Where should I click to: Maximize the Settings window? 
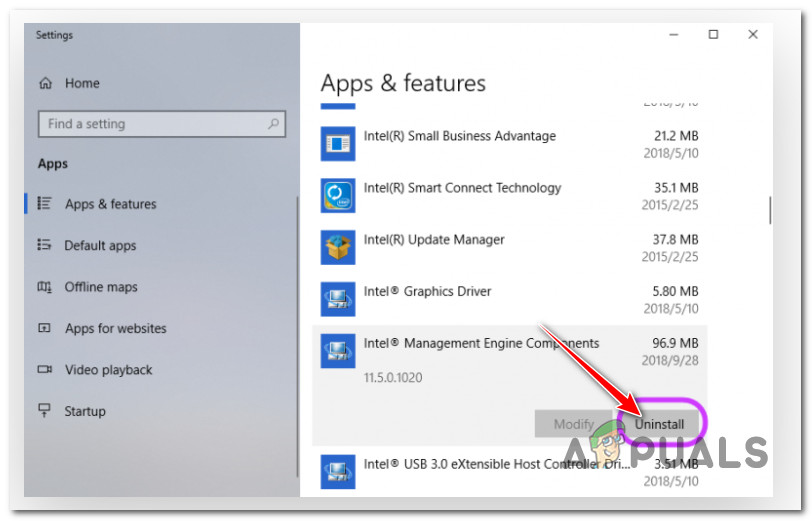point(713,35)
